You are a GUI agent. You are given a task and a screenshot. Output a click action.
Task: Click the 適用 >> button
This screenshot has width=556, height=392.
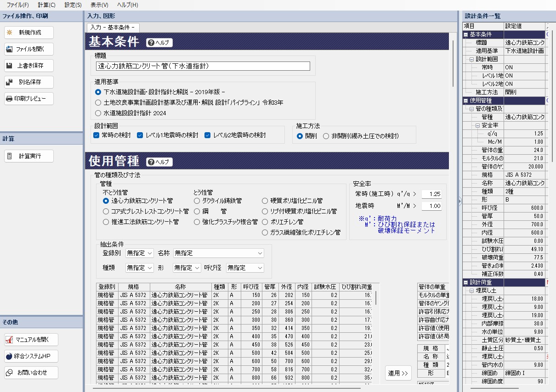(x=398, y=373)
